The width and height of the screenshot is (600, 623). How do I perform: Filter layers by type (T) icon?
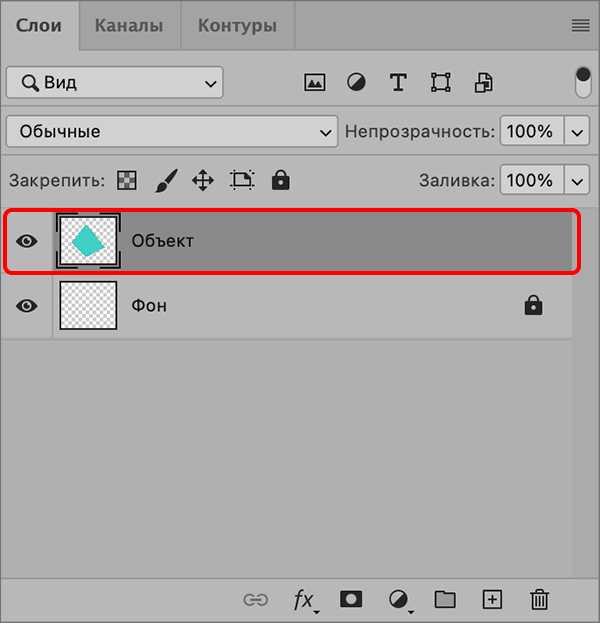(x=398, y=82)
